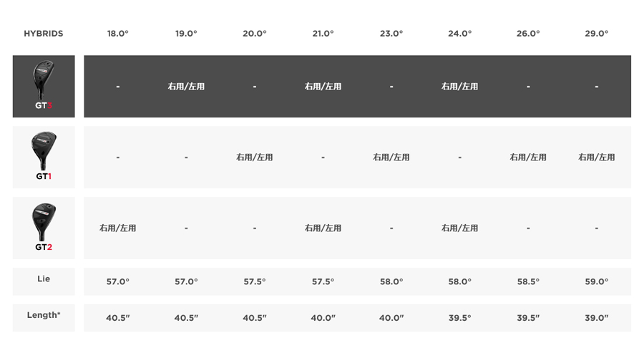Screen dimensions: 644x358
Task: Click GT1 23.0° 右用/左用 cell
Action: coord(391,157)
